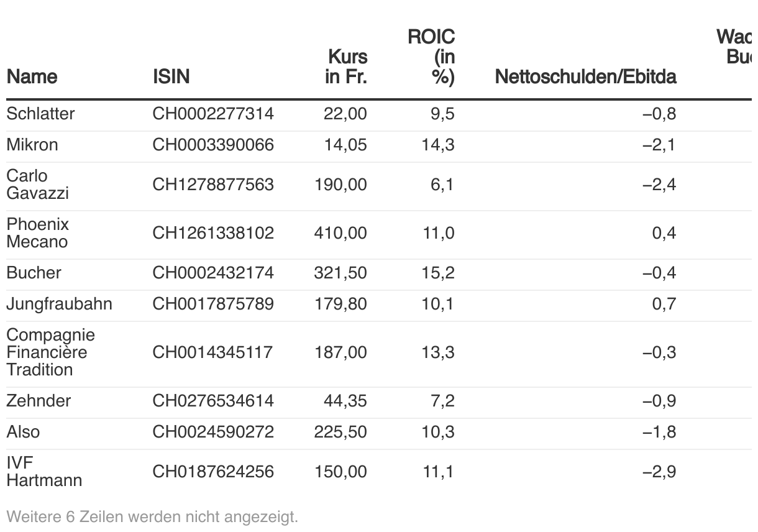The image size is (758, 532).
Task: Click Mikron ISIN CH0003390066
Action: 213,145
